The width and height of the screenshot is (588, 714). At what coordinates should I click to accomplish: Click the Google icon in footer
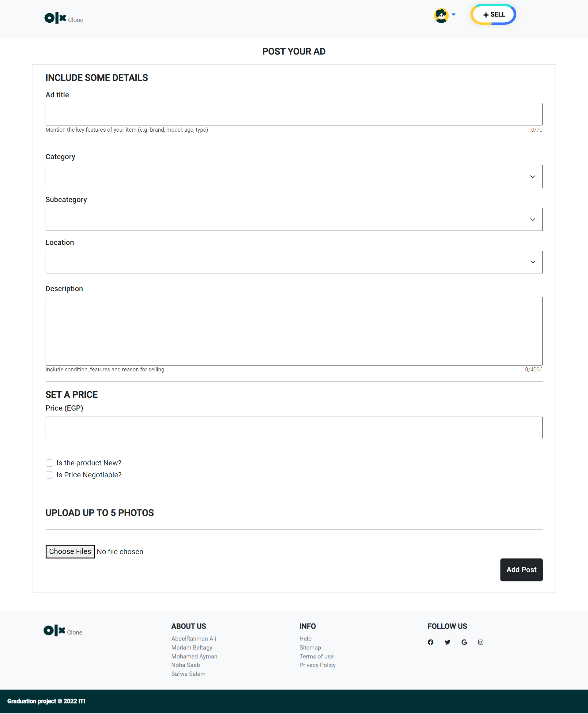pyautogui.click(x=464, y=642)
